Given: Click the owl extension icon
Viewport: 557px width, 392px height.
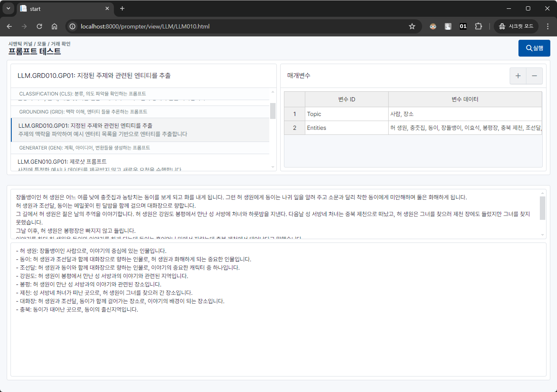Looking at the screenshot, I should point(433,26).
